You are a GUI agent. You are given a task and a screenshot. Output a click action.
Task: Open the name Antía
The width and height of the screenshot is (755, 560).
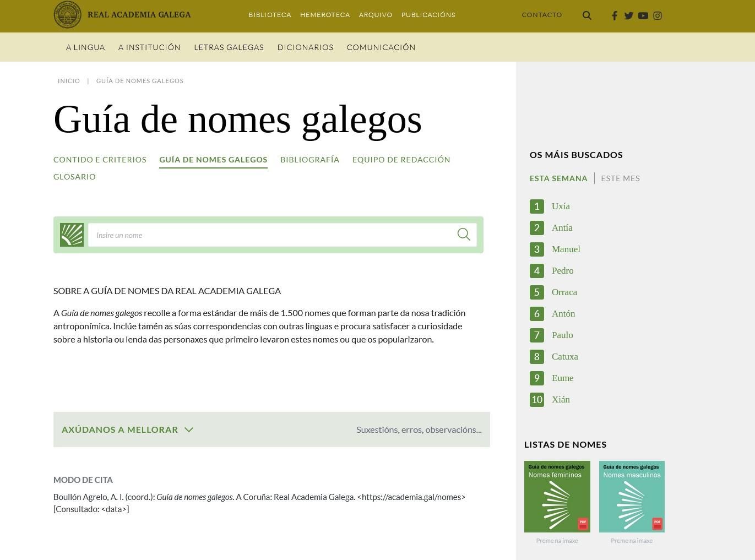562,228
